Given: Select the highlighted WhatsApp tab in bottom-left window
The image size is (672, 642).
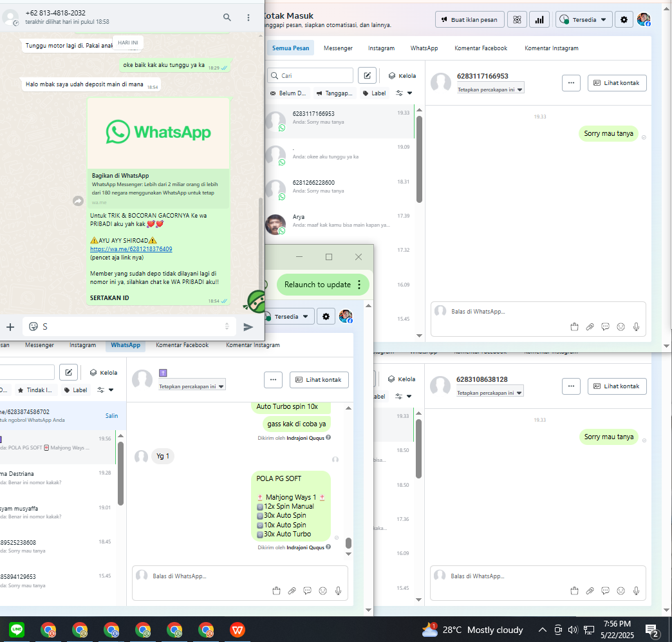Looking at the screenshot, I should (x=126, y=345).
